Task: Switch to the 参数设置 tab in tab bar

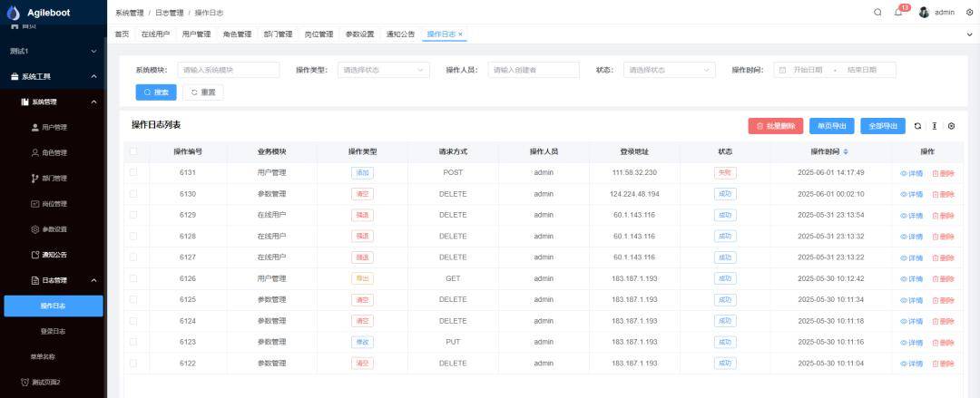Action: point(359,34)
